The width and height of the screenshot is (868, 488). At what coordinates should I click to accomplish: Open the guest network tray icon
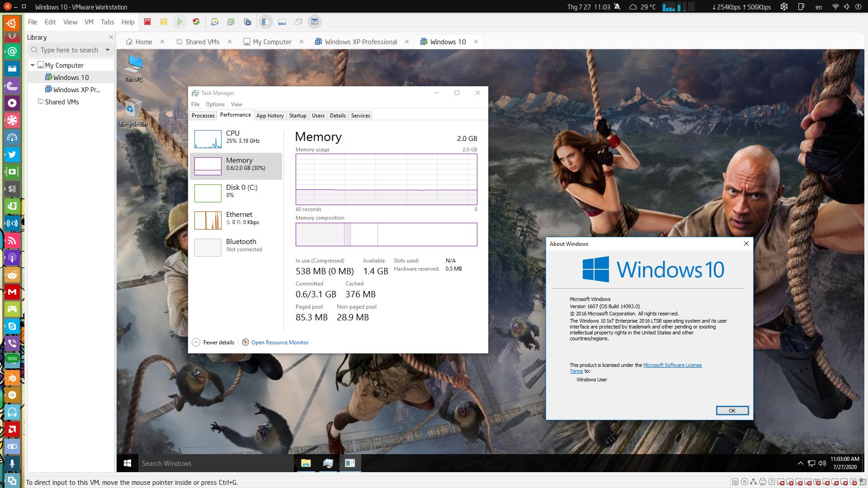(811, 463)
